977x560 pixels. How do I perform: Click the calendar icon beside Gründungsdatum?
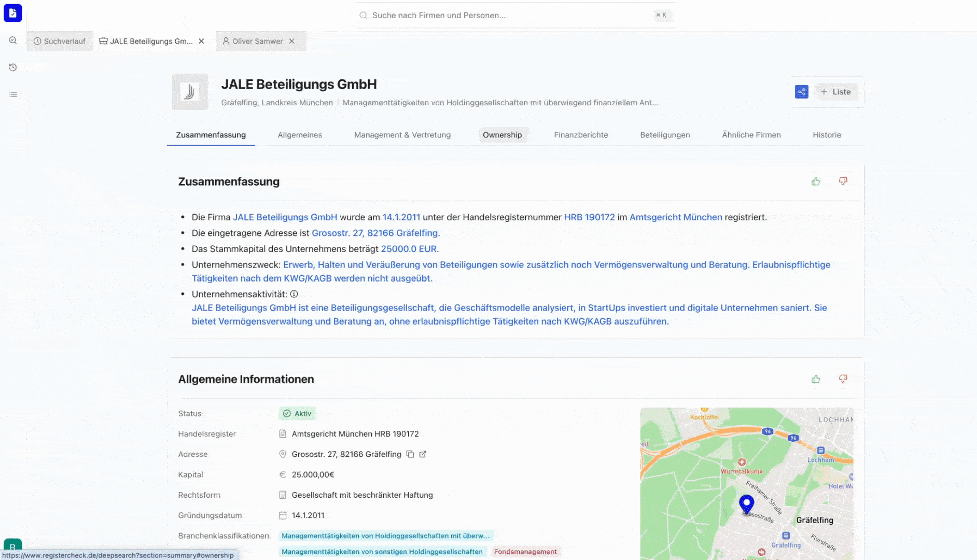pyautogui.click(x=283, y=515)
